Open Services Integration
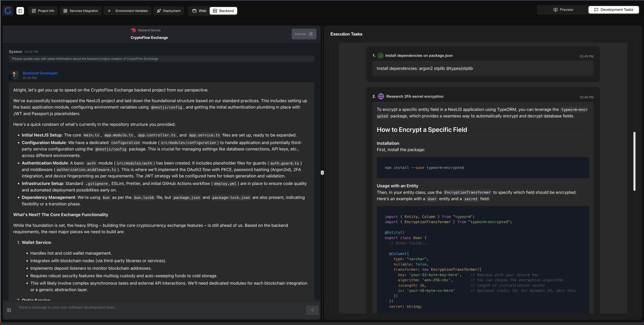 pyautogui.click(x=80, y=11)
